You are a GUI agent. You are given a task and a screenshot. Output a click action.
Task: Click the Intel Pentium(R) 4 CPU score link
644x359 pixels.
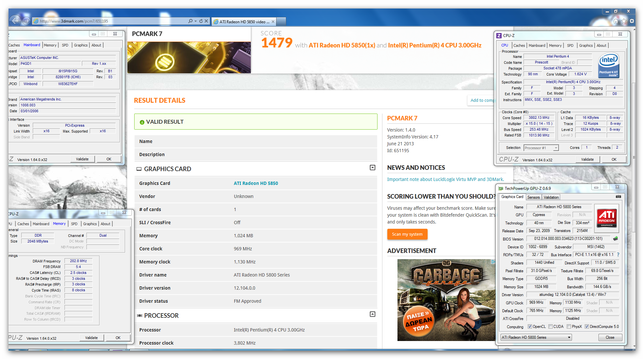[434, 45]
